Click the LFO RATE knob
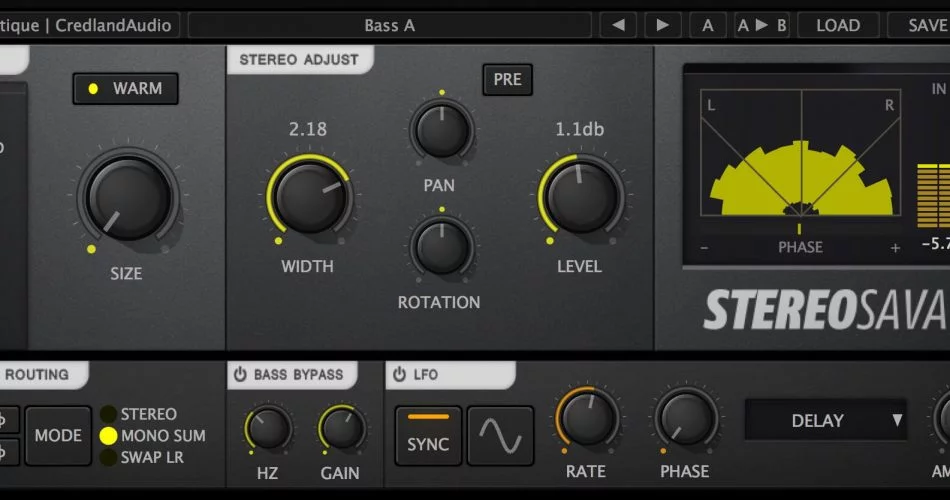Screen dimensions: 950x500 (x=587, y=419)
